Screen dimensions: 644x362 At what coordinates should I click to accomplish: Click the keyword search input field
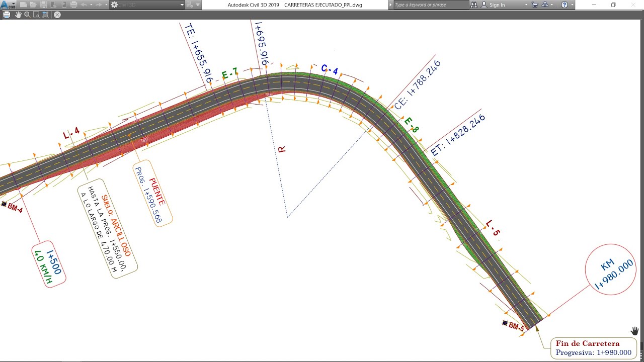coord(431,5)
